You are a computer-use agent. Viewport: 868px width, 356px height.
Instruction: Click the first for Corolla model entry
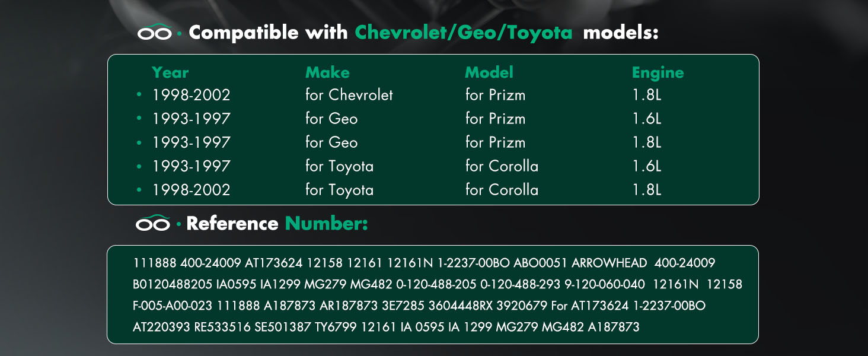(x=502, y=166)
